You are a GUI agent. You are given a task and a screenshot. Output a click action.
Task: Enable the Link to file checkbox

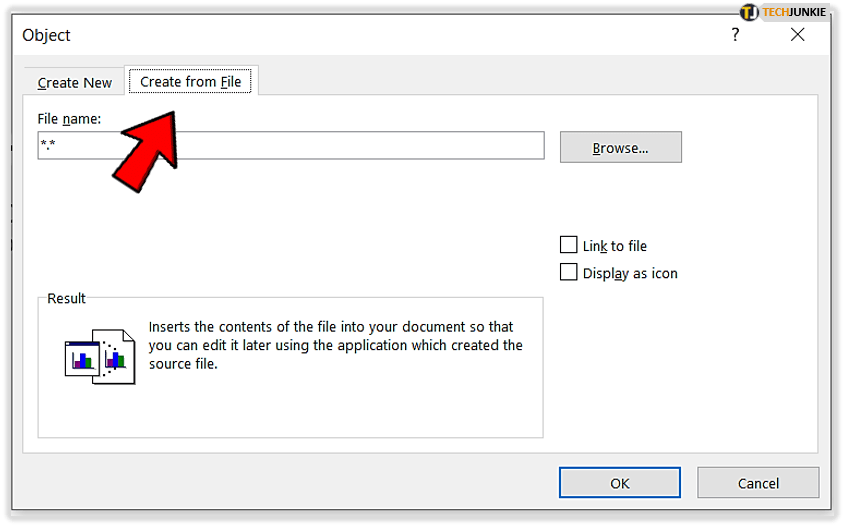pos(569,245)
